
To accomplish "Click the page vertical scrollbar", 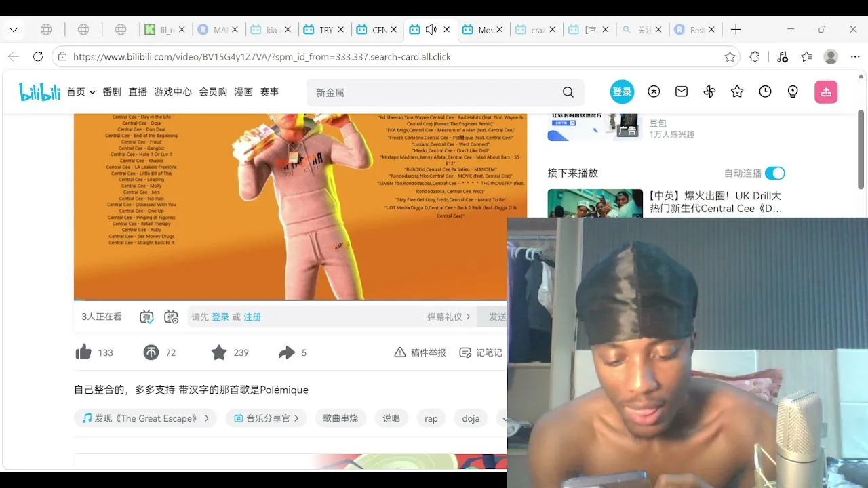I will click(861, 149).
